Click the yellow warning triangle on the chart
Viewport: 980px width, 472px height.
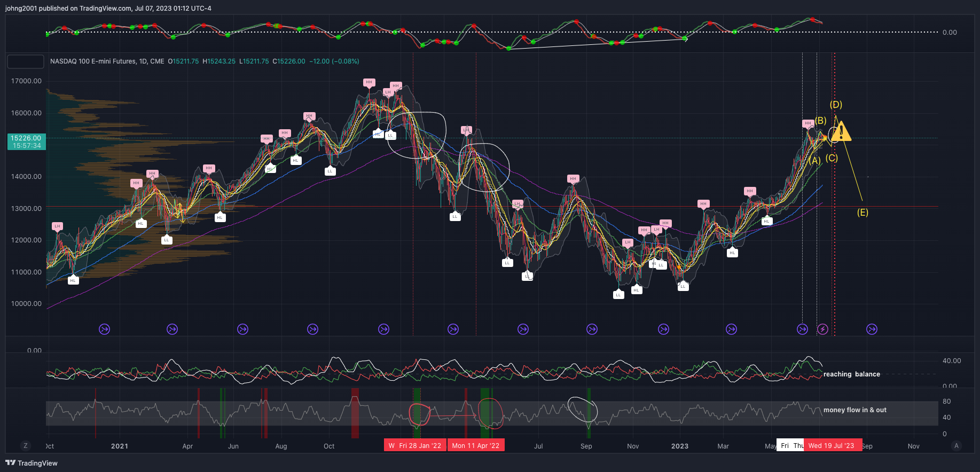click(841, 131)
